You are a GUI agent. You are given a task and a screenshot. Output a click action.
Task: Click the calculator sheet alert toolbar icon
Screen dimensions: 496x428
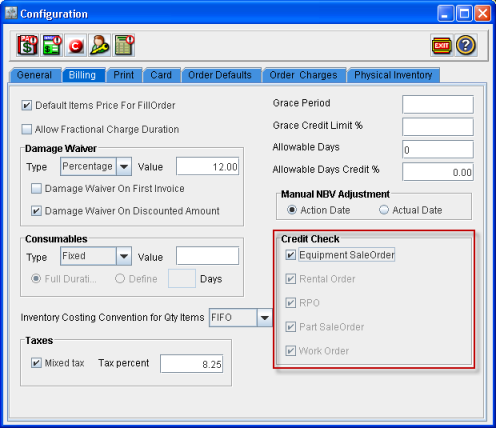124,45
